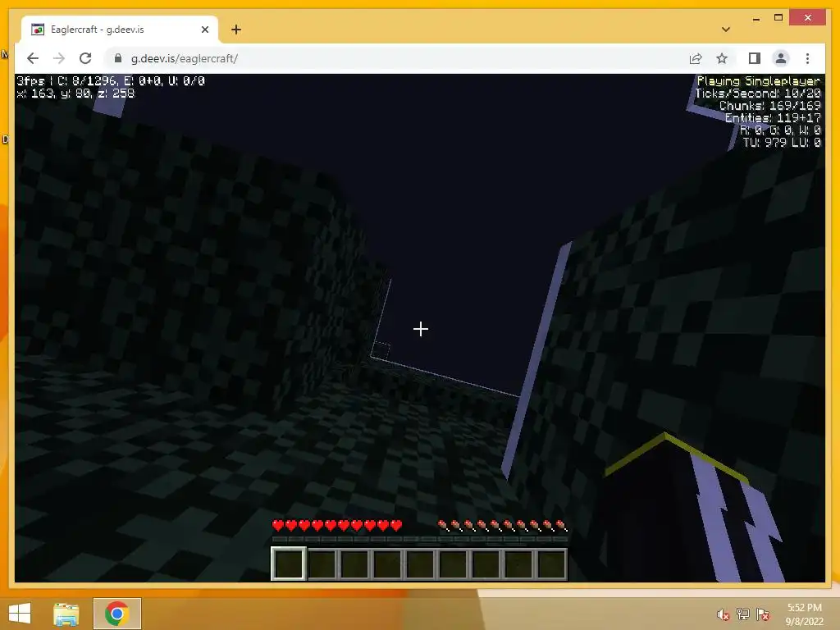This screenshot has height=630, width=840.
Task: Bookmark this page with the star
Action: [722, 58]
